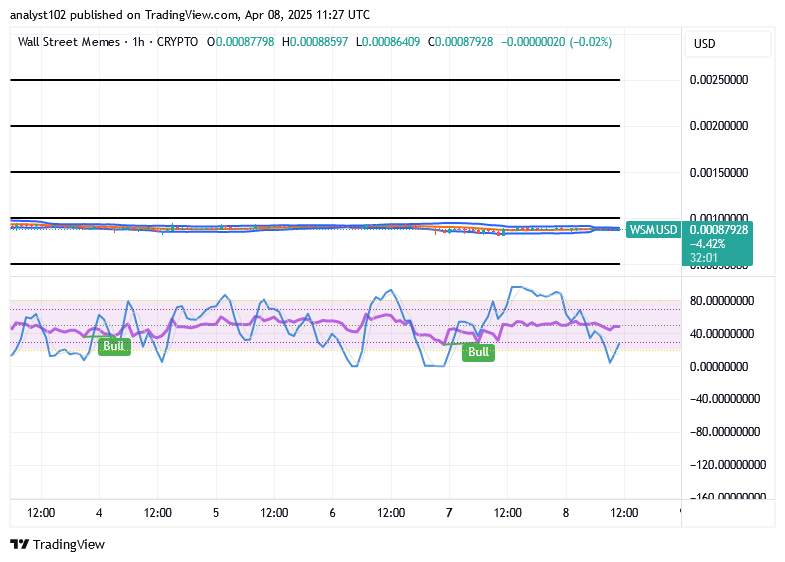This screenshot has height=562, width=785.
Task: Click the WSMUSD symbol label
Action: [653, 230]
